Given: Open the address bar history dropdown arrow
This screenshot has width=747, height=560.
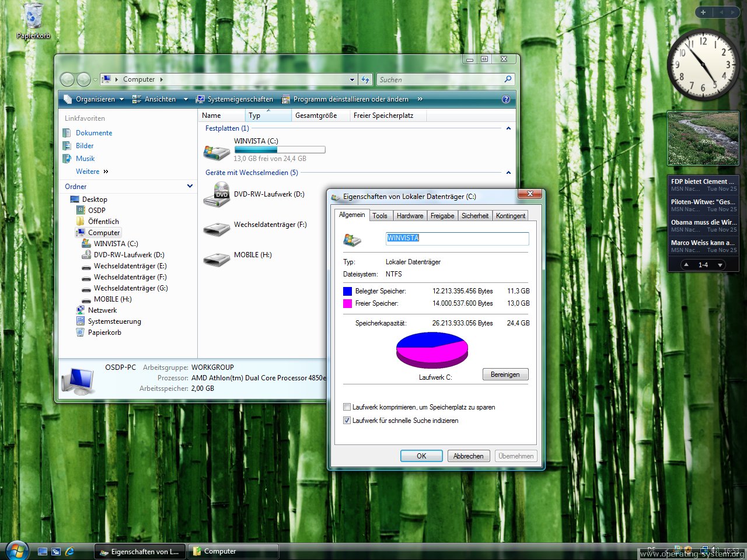Looking at the screenshot, I should (352, 80).
